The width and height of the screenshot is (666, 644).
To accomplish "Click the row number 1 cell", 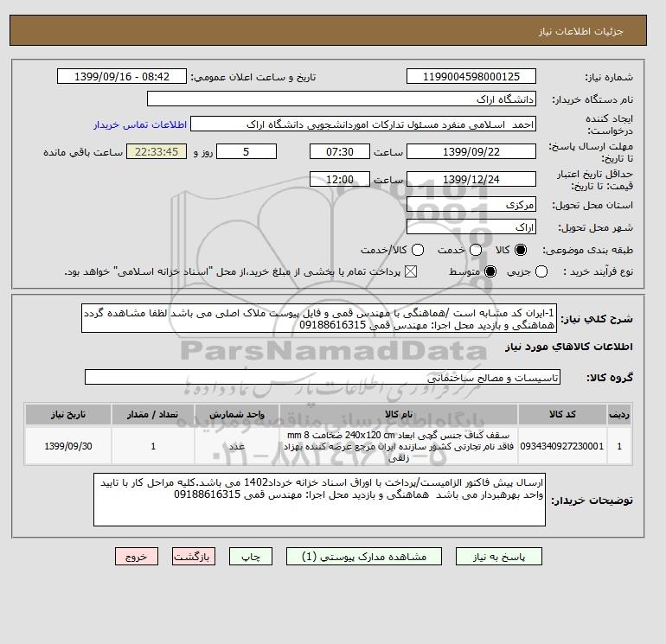I will click(x=619, y=446).
